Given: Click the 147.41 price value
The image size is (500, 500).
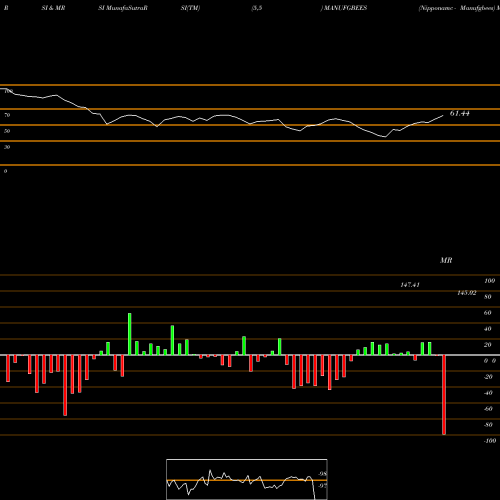Looking at the screenshot, I should click(x=410, y=285).
